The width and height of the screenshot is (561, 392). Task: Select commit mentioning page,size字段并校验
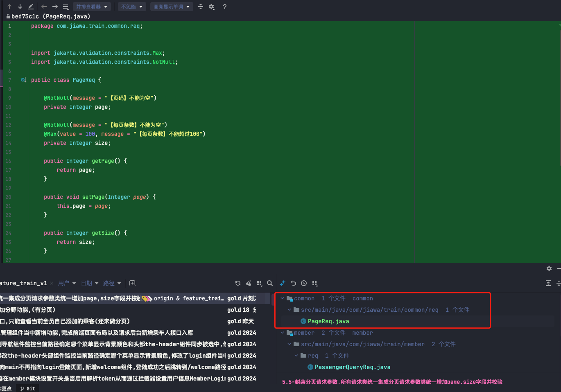135,298
